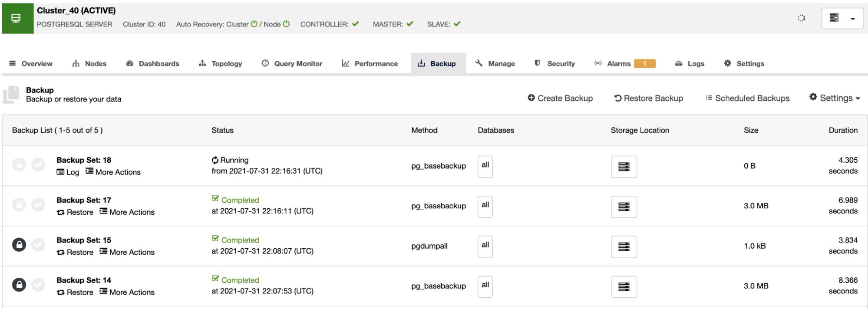Click Restore Backup

point(649,98)
